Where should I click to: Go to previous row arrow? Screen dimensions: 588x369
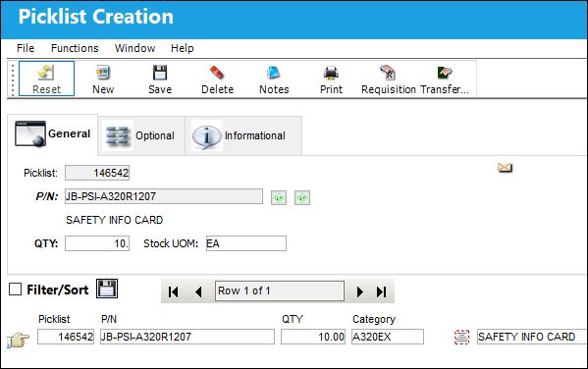click(198, 291)
